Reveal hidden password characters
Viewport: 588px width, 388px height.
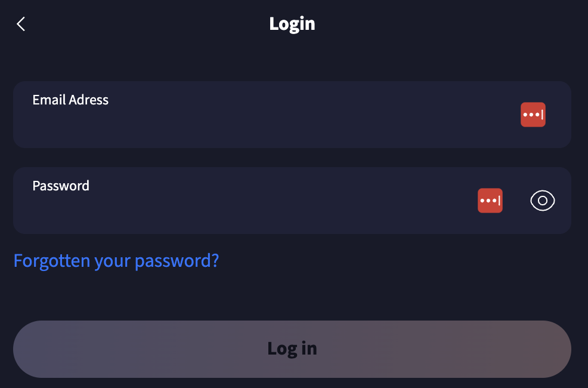point(542,201)
